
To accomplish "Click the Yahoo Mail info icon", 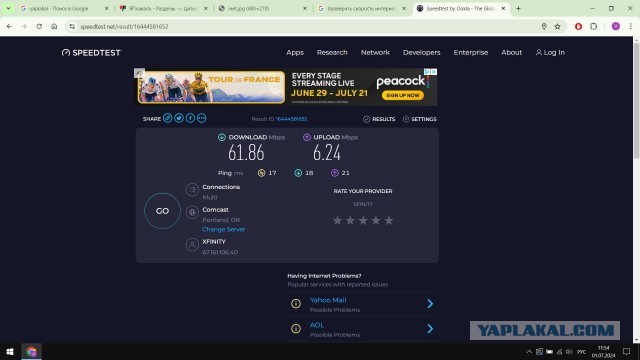I will point(296,304).
